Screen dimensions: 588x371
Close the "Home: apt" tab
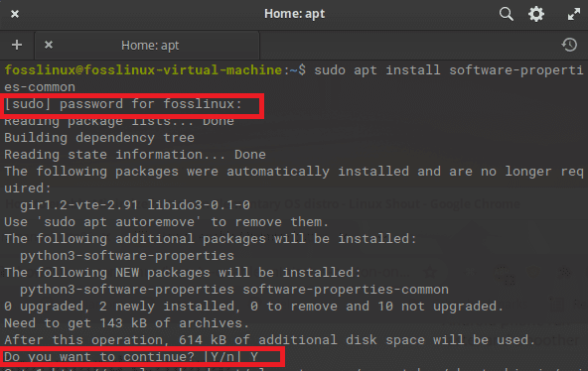49,45
